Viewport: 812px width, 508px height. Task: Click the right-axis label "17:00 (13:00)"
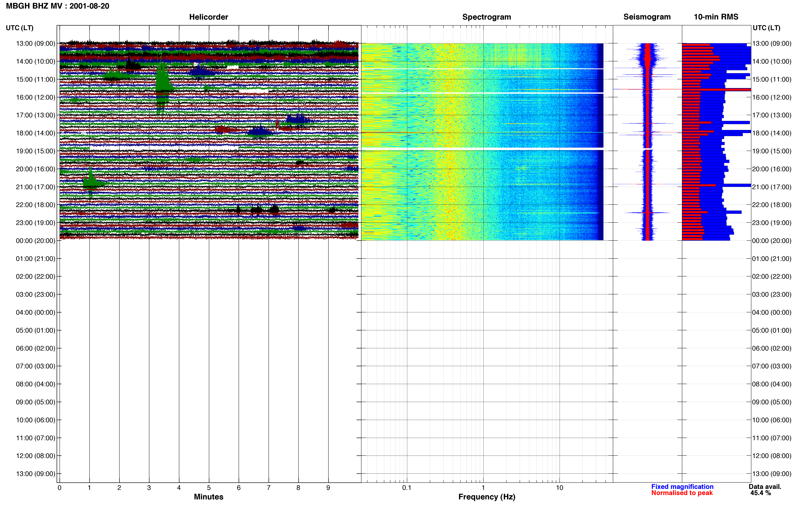(772, 115)
